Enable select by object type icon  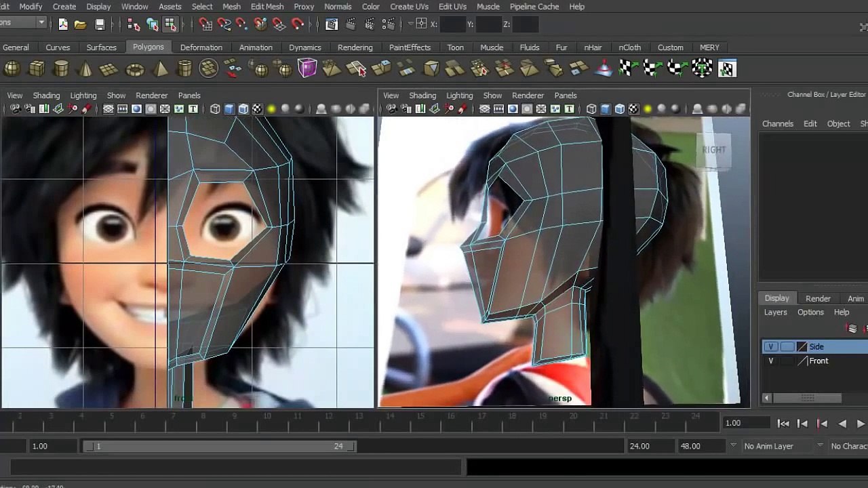[153, 24]
